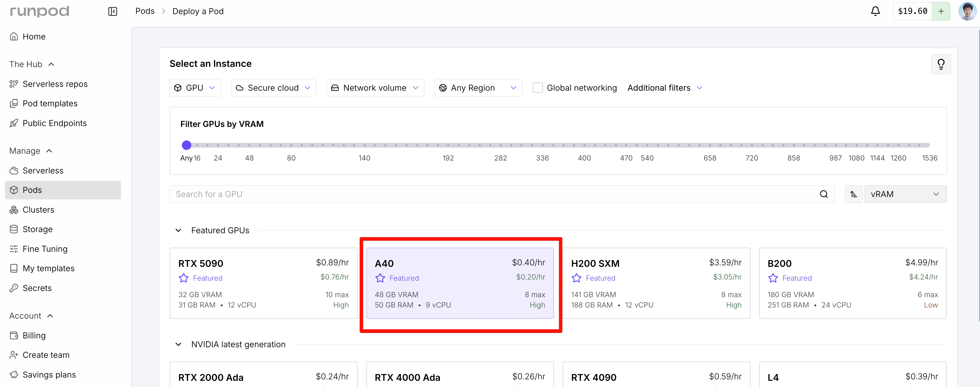Screen dimensions: 980x387
Task: Collapse the sidebar panel icon
Action: [113, 11]
